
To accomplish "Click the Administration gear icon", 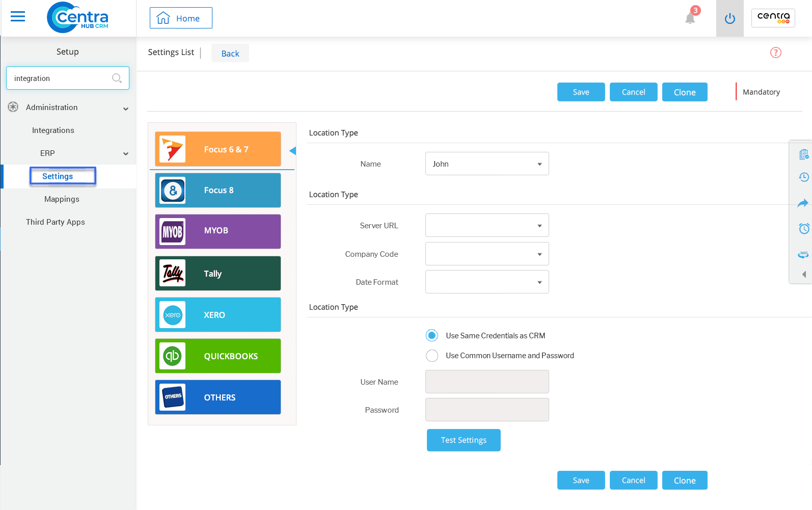I will (x=13, y=107).
